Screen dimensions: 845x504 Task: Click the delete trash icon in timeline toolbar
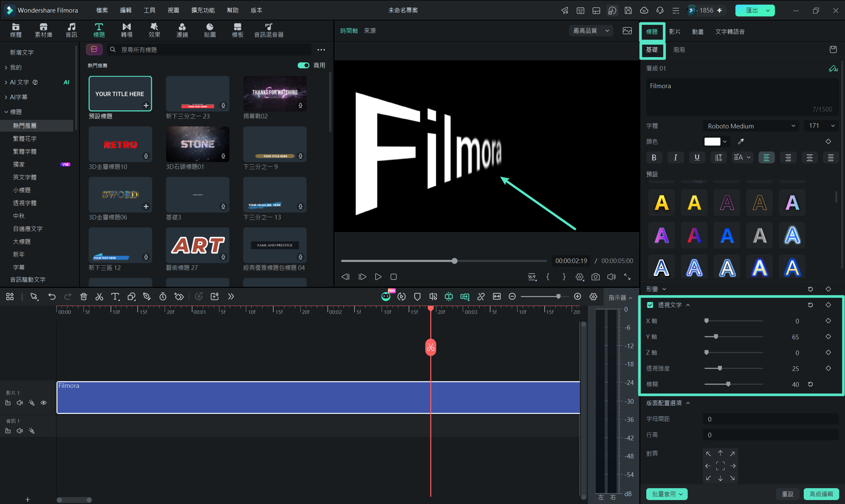[x=84, y=297]
